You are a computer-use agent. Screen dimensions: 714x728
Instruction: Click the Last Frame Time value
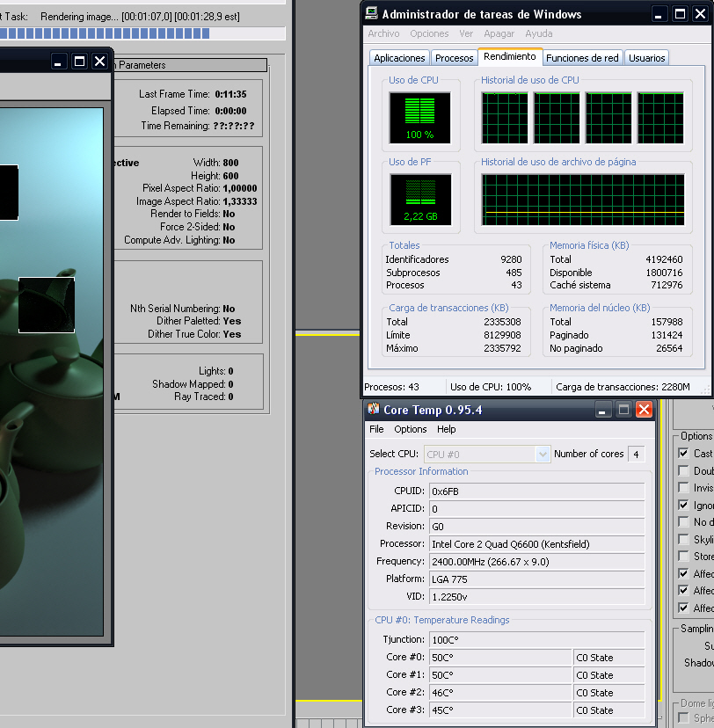(x=230, y=94)
